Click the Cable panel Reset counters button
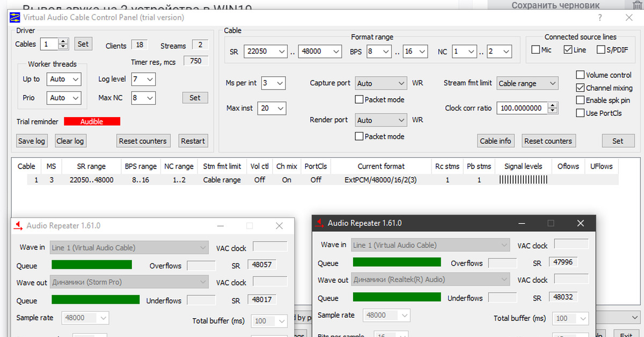The height and width of the screenshot is (337, 644). [x=548, y=141]
